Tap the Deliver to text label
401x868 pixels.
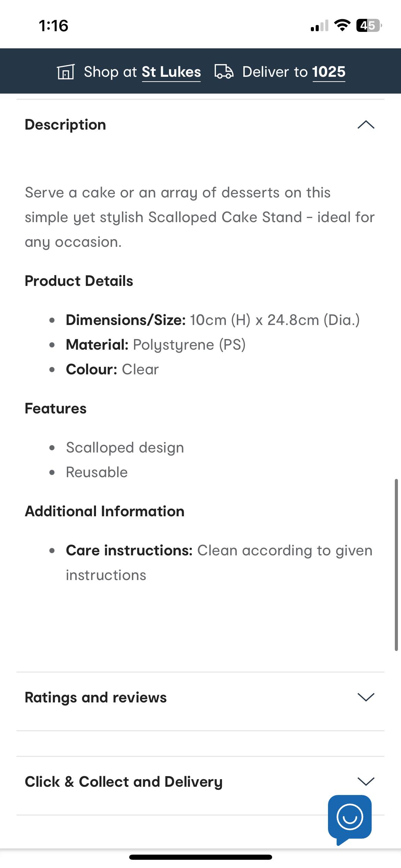click(275, 72)
